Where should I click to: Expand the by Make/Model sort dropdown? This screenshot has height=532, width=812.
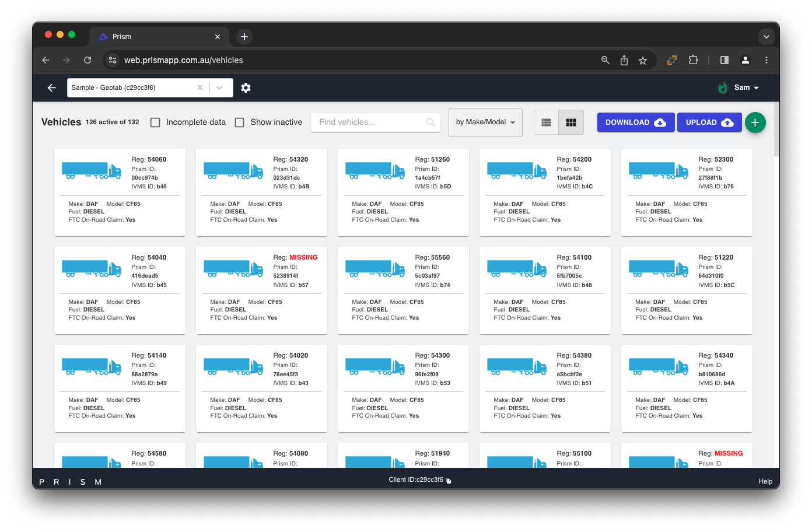[x=485, y=123]
